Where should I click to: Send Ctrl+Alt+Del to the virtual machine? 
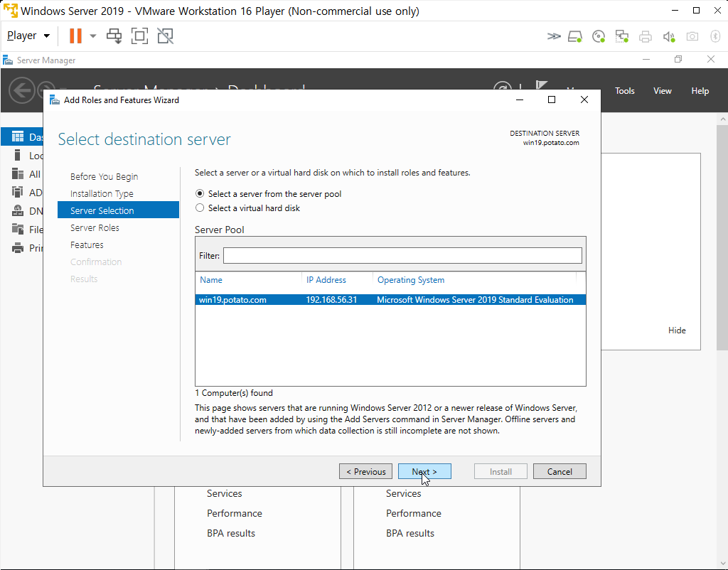tap(114, 36)
